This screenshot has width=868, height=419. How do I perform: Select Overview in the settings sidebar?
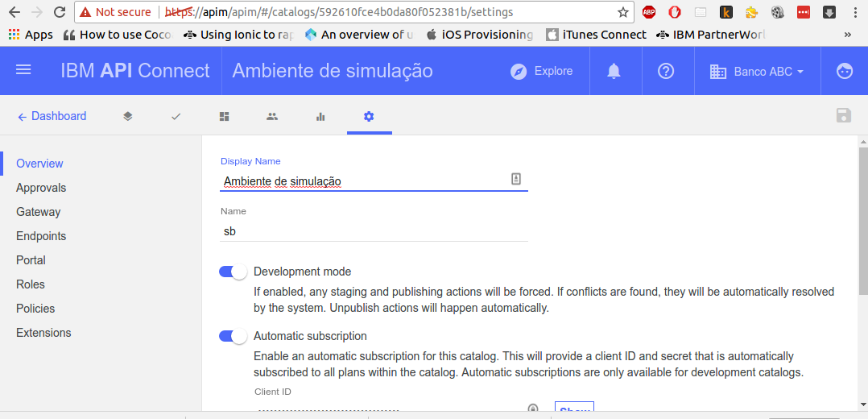coord(40,164)
